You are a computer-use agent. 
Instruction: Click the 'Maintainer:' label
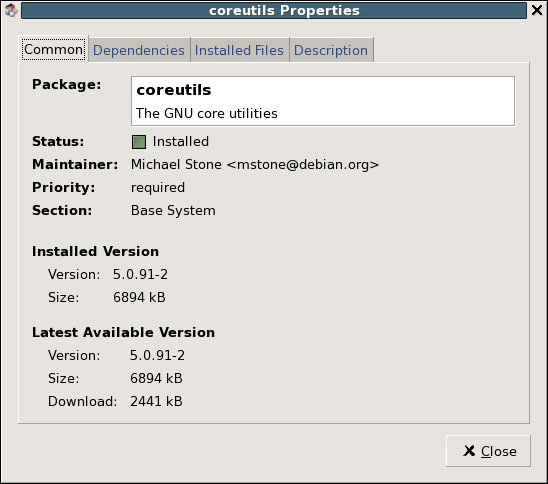pyautogui.click(x=75, y=164)
